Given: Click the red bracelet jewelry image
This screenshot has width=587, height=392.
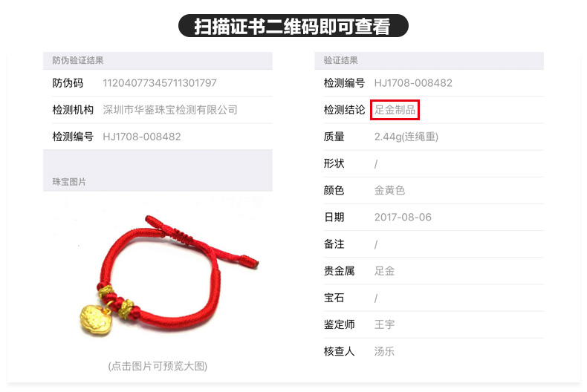Looking at the screenshot, I should click(x=169, y=275).
